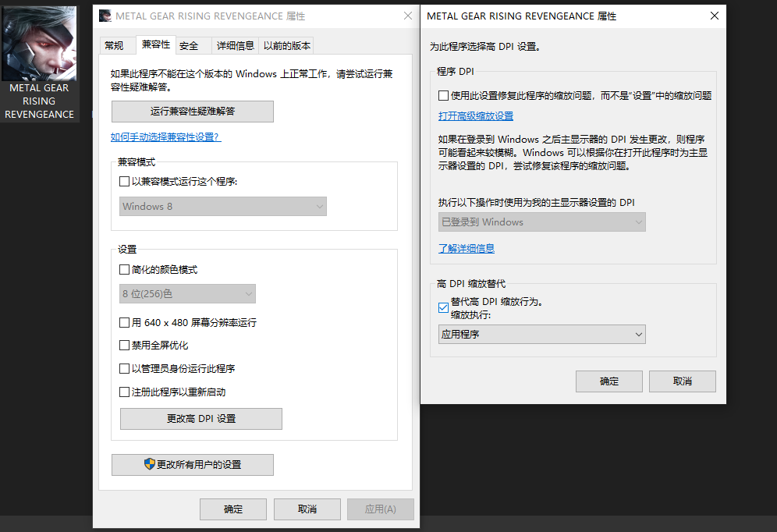
Task: Click 运行兼容性疑难解答 button
Action: 192,112
